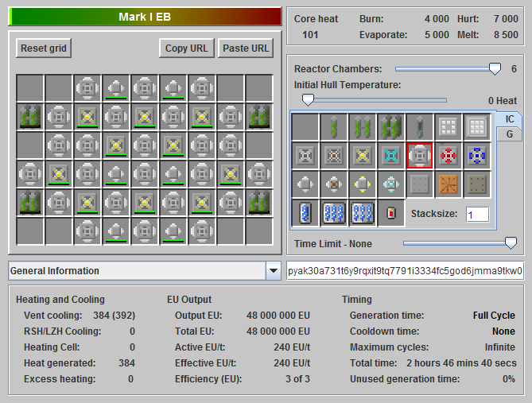Select the empty slot eraser in palette
532x403 pixels.
[305, 127]
